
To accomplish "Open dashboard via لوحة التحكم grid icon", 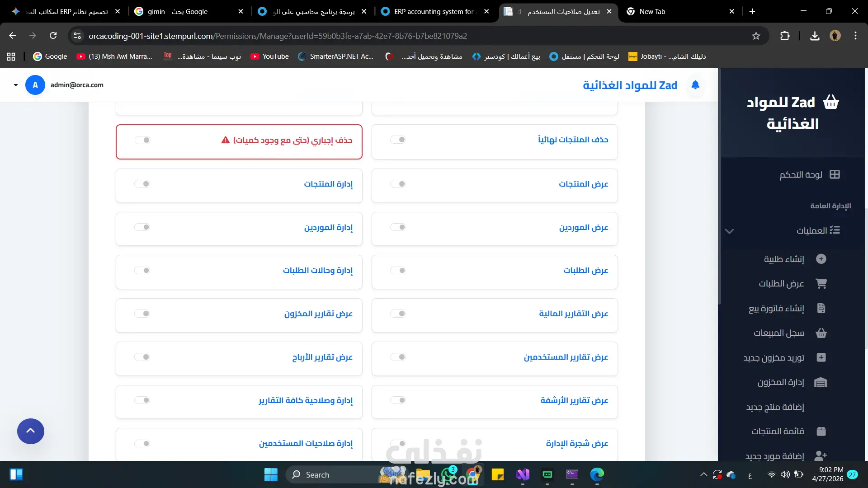I will click(x=835, y=174).
